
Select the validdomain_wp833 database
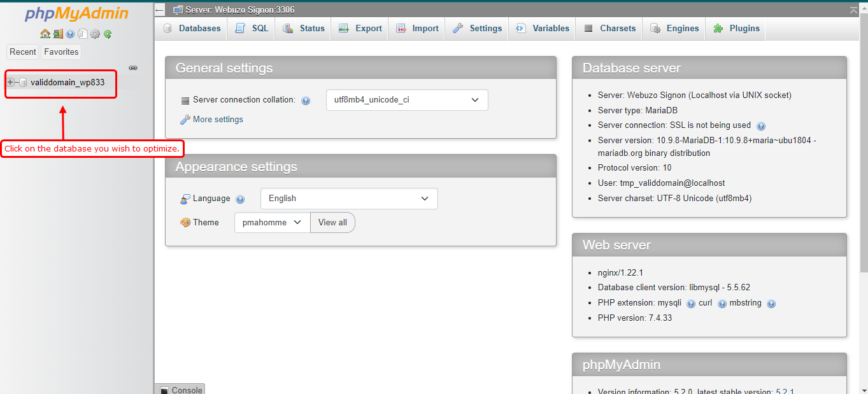[x=68, y=82]
